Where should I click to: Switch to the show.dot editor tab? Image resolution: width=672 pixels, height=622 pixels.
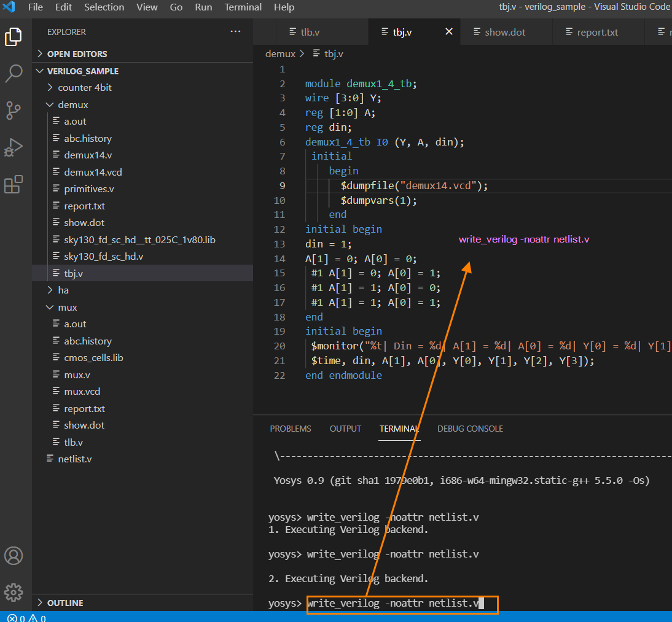[x=505, y=32]
